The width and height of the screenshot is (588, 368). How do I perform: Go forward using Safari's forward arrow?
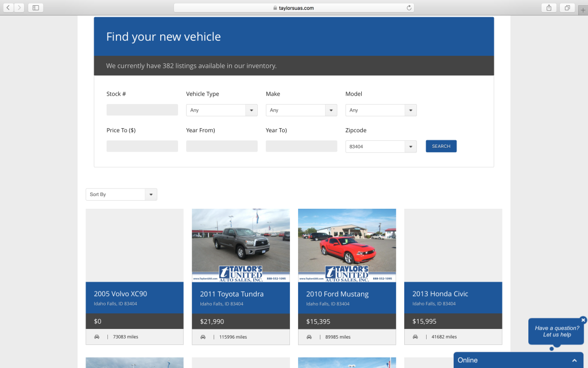[x=19, y=7]
